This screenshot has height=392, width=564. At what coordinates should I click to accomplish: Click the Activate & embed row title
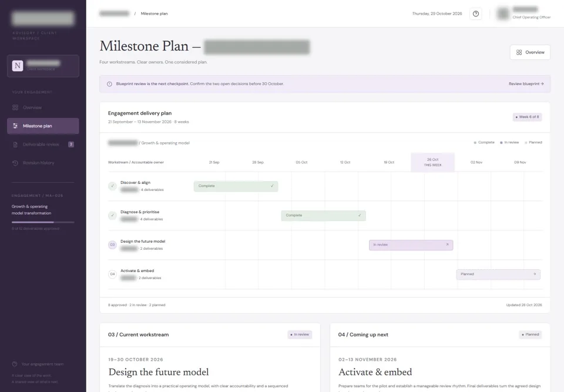click(137, 271)
